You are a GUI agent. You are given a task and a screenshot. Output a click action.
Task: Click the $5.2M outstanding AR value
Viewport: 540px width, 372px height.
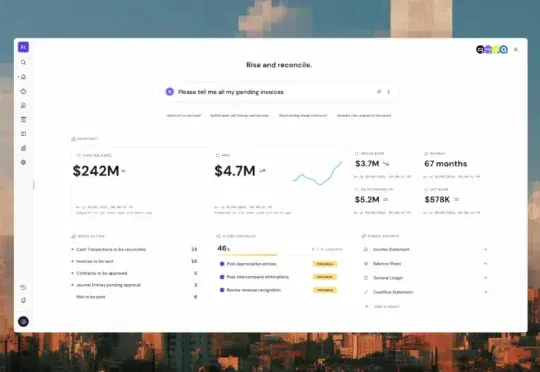point(367,200)
